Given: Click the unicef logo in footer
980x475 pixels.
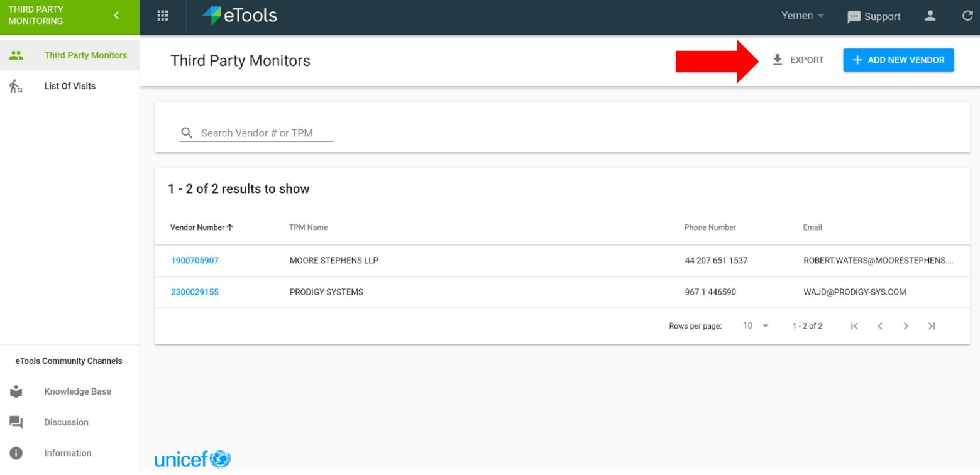Looking at the screenshot, I should [x=192, y=459].
